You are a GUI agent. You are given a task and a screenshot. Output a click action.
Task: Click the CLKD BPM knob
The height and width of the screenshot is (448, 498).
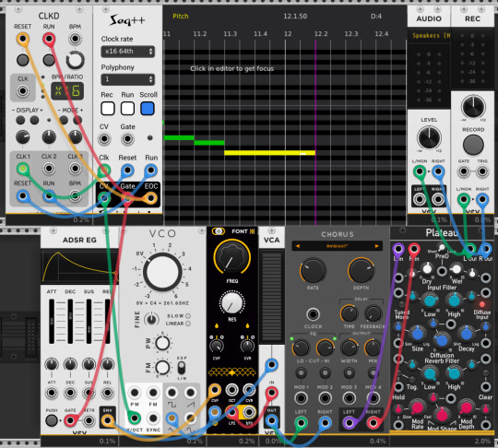75,60
